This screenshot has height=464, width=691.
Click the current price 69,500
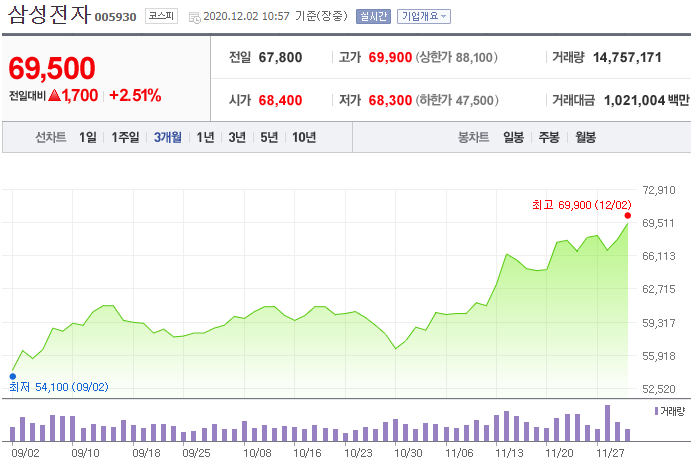[52, 68]
